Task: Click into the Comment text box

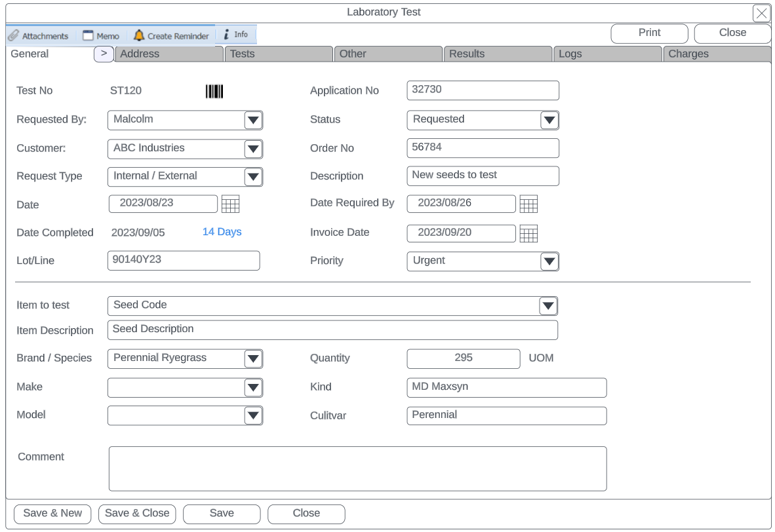Action: point(357,468)
